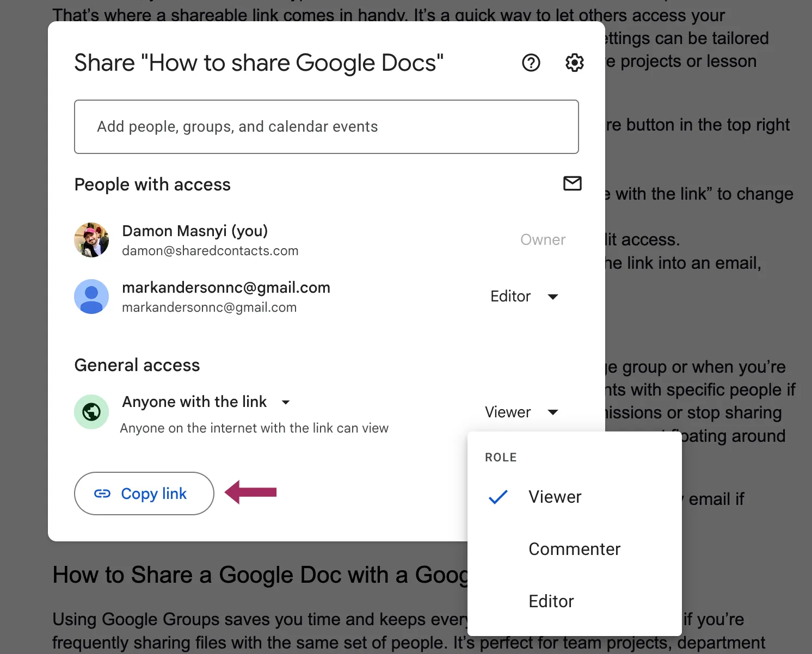Click the "Anyone on the internet" description text
Image resolution: width=812 pixels, height=654 pixels.
click(x=254, y=428)
